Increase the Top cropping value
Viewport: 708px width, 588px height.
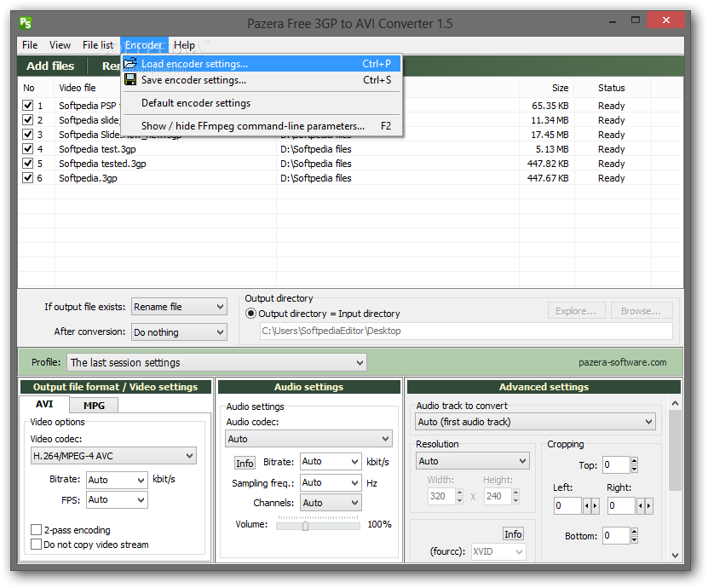[x=635, y=461]
